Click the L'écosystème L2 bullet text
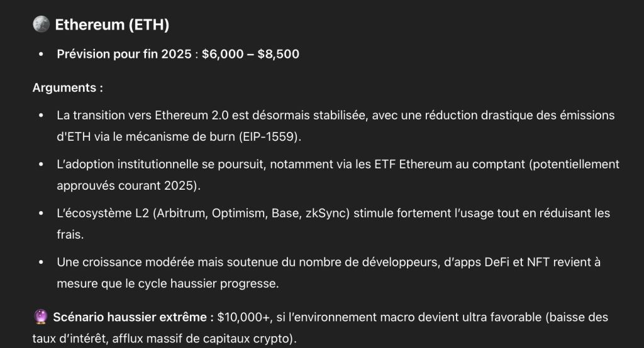This screenshot has height=348, width=644. pyautogui.click(x=333, y=224)
